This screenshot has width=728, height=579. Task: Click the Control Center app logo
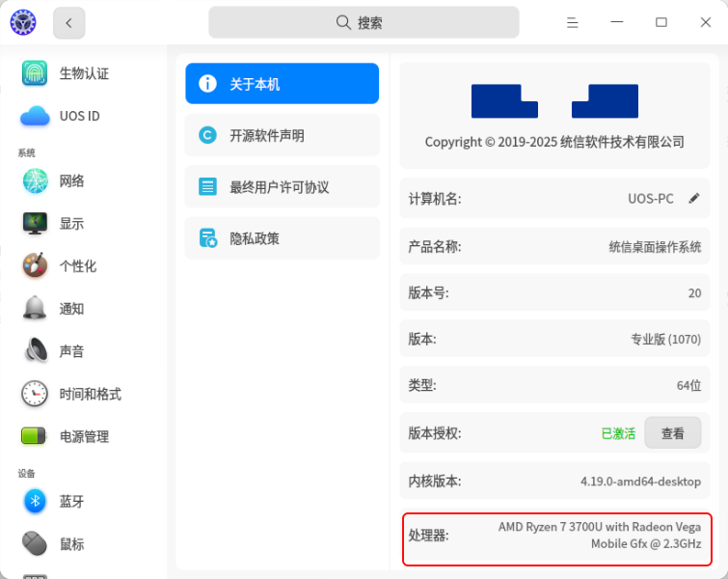click(23, 22)
